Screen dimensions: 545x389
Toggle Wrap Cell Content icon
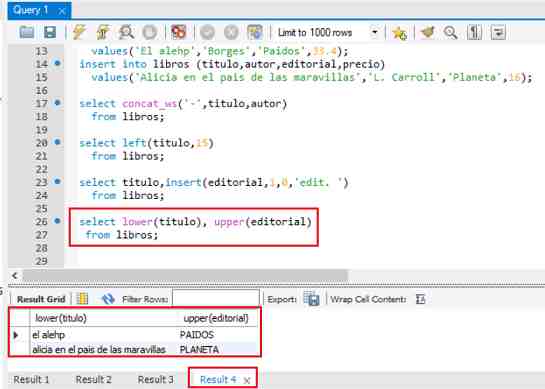pyautogui.click(x=421, y=299)
